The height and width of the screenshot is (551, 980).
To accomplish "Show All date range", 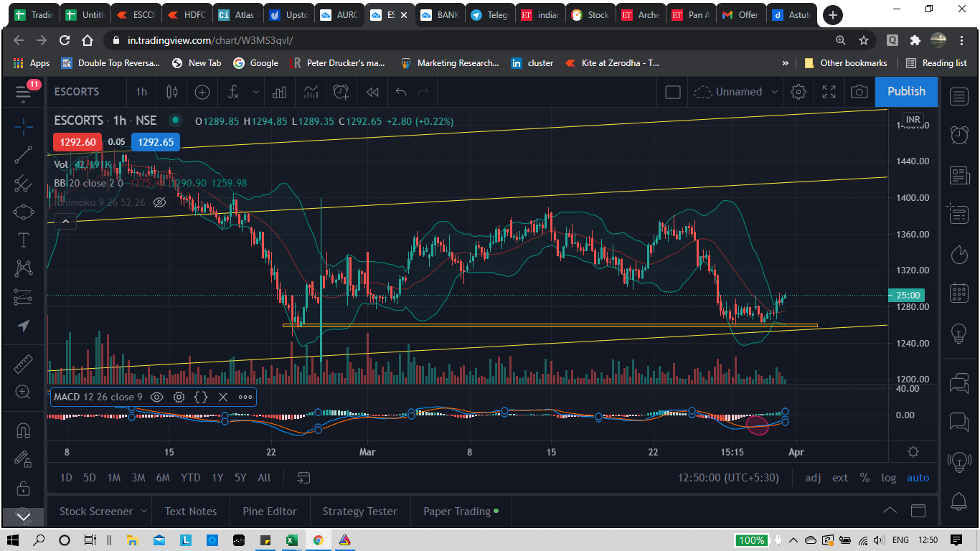I will 264,478.
